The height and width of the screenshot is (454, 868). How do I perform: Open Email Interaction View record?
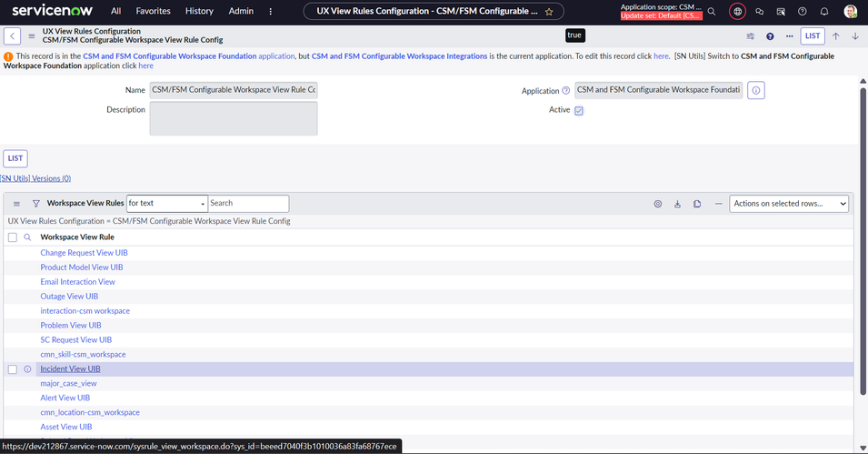point(77,282)
